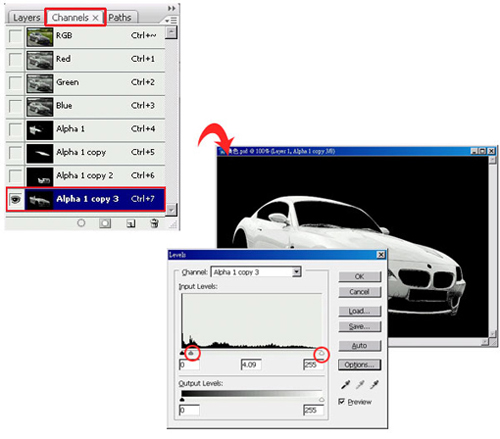The image size is (500, 439).
Task: Show the Alpha 1 copy channel
Action: coord(15,153)
